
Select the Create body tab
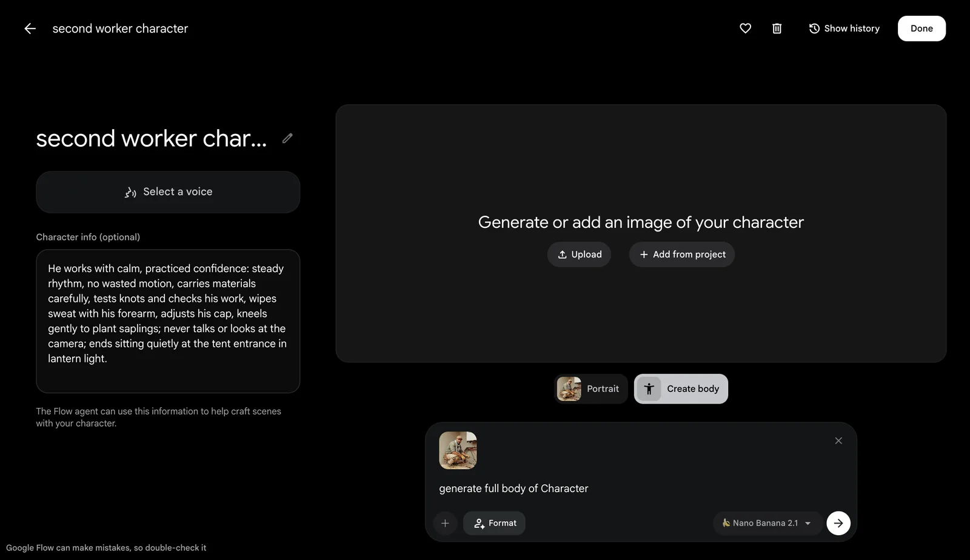[x=681, y=389]
